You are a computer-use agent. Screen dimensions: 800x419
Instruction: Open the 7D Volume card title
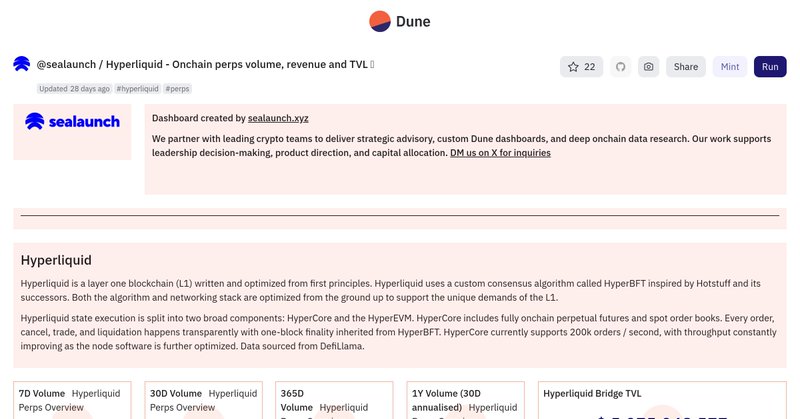42,393
